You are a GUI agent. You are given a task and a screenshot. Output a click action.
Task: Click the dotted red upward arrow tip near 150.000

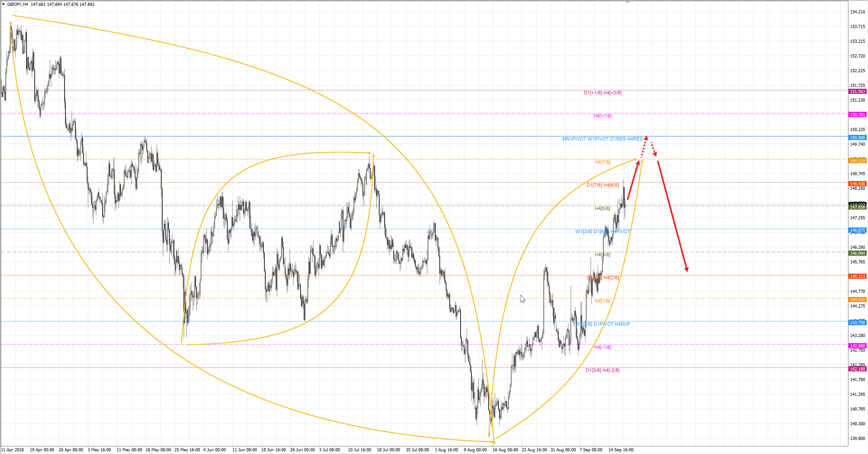tap(646, 138)
